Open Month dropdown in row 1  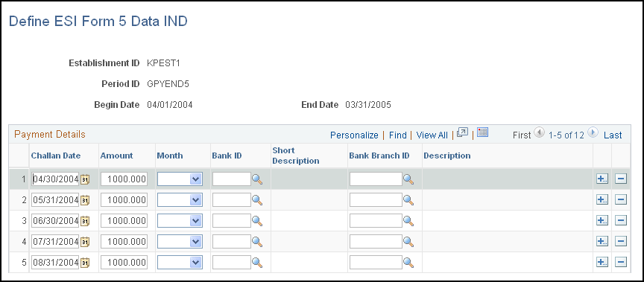coord(180,179)
